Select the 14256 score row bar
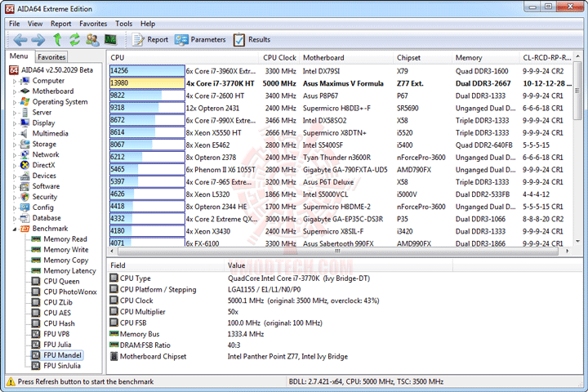588x392 pixels. point(147,71)
